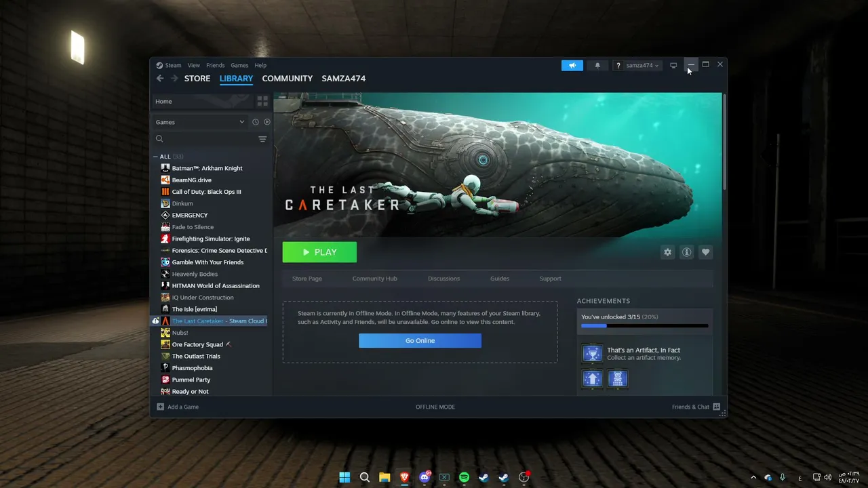Open advanced filter settings icon
Viewport: 868px width, 488px height.
point(262,139)
